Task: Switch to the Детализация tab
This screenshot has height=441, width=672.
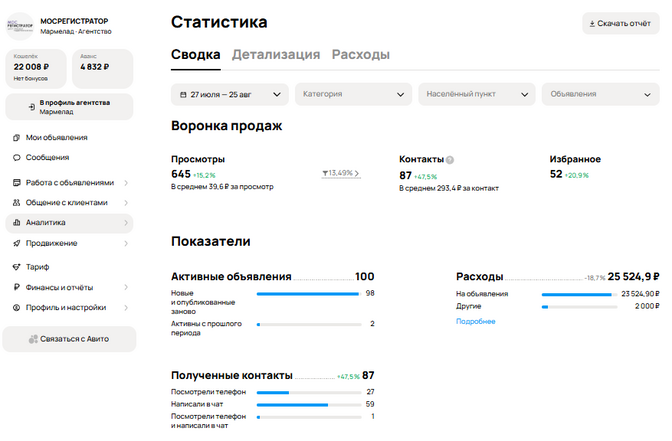Action: pyautogui.click(x=276, y=55)
